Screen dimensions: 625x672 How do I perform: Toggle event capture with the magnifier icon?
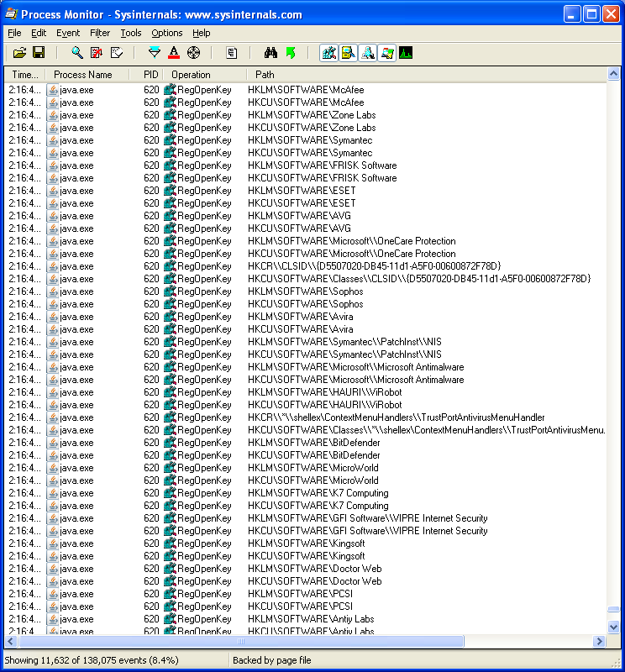(77, 53)
